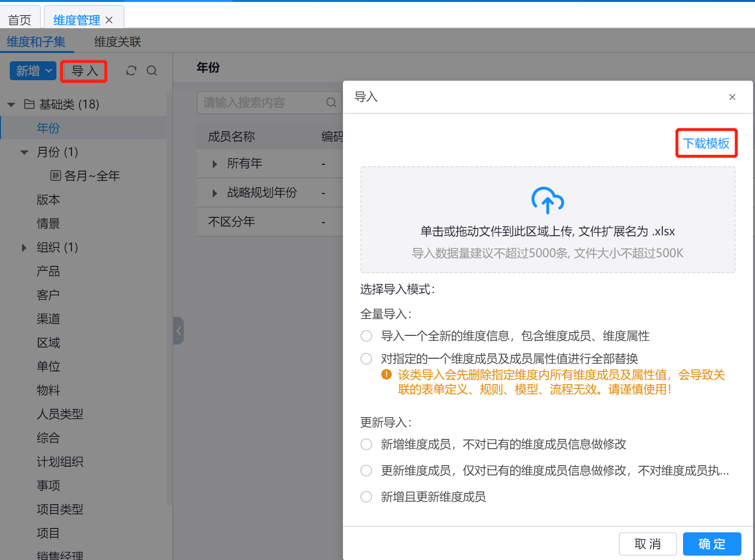Screen dimensions: 755x560
Task: Switch to the 维度关联 tab
Action: pyautogui.click(x=117, y=42)
